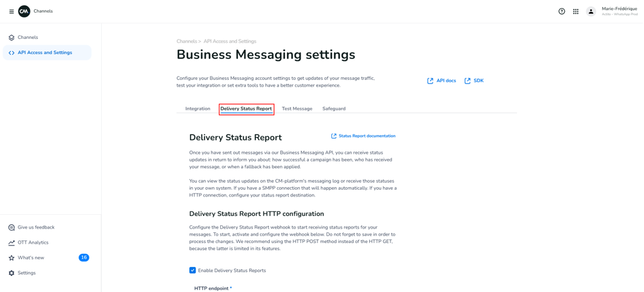Screen dimensions: 644x292
Task: Click the external link icon beside SDK
Action: pyautogui.click(x=467, y=81)
